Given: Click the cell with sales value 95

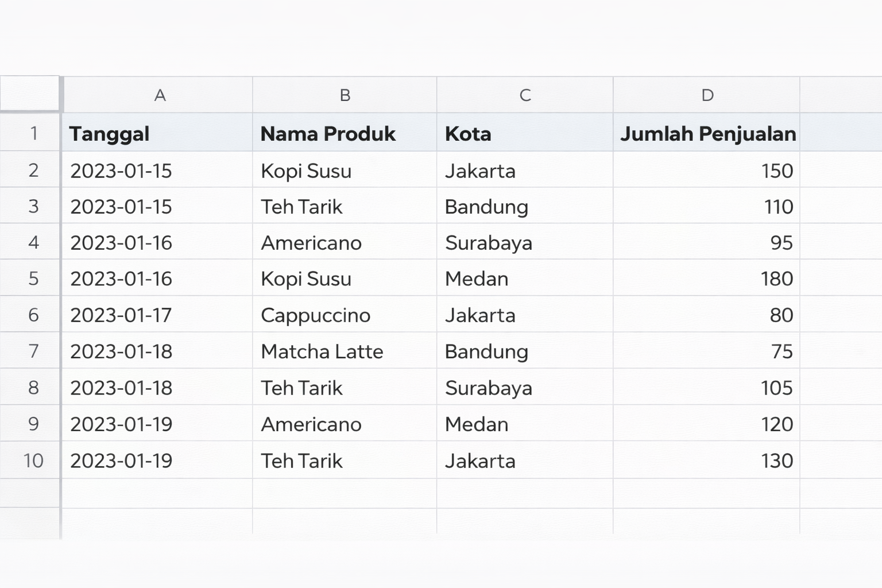Looking at the screenshot, I should coord(707,242).
